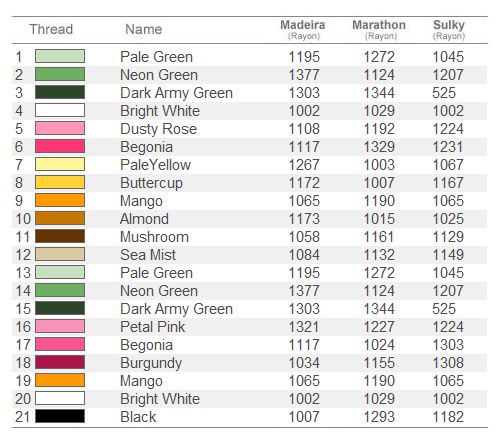Click the Burgundy color swatch in row 18
Screen dimensions: 500x438
pos(60,362)
